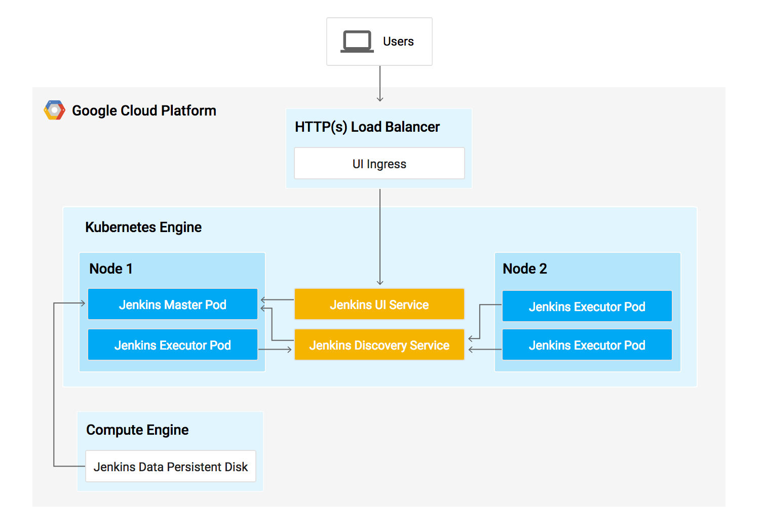This screenshot has width=762, height=532.
Task: Click the Google Cloud Platform heading
Action: [x=144, y=110]
